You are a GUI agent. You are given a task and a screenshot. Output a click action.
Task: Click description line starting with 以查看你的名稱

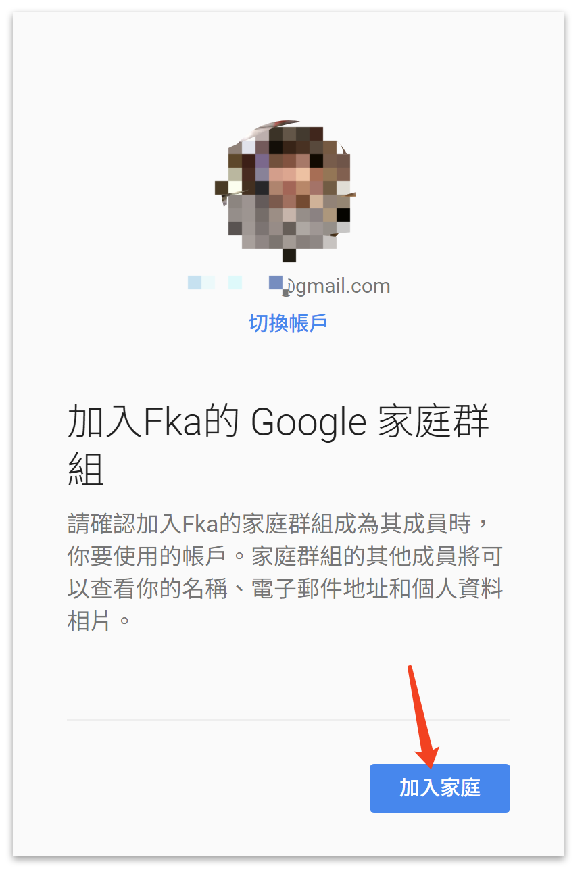[285, 589]
